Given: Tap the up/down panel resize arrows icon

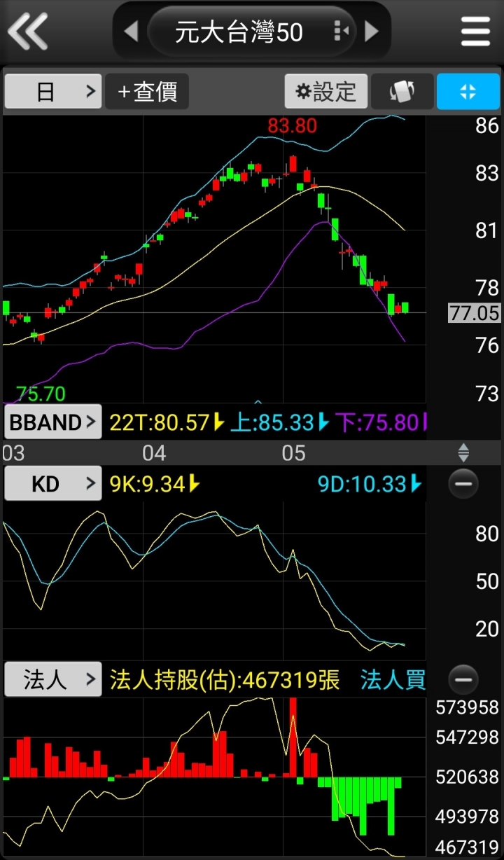Looking at the screenshot, I should [x=463, y=452].
